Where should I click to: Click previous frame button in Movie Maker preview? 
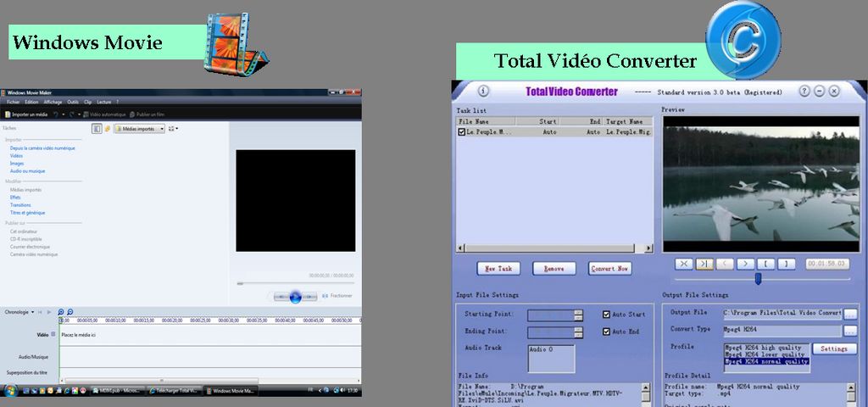point(281,297)
